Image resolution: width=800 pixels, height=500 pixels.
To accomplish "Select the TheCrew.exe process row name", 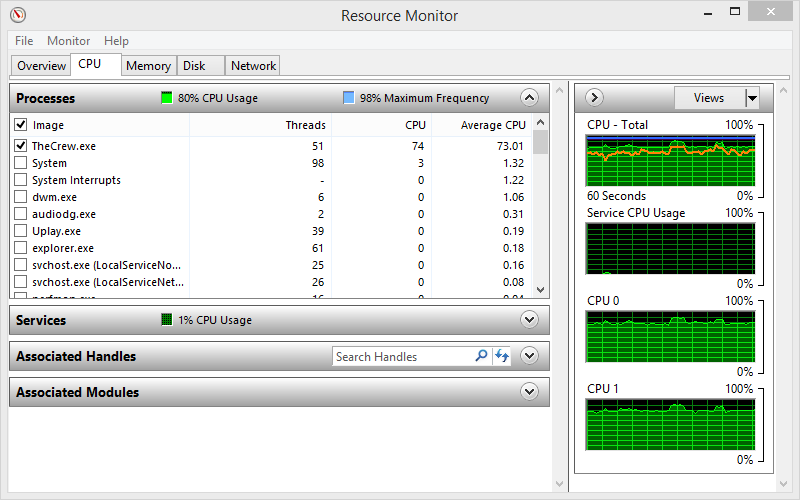I will point(64,146).
